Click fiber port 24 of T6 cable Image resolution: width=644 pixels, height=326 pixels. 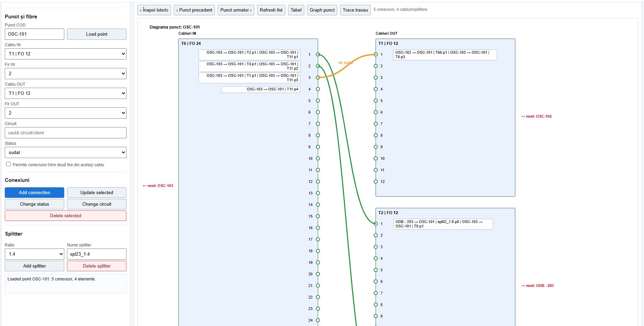318,320
